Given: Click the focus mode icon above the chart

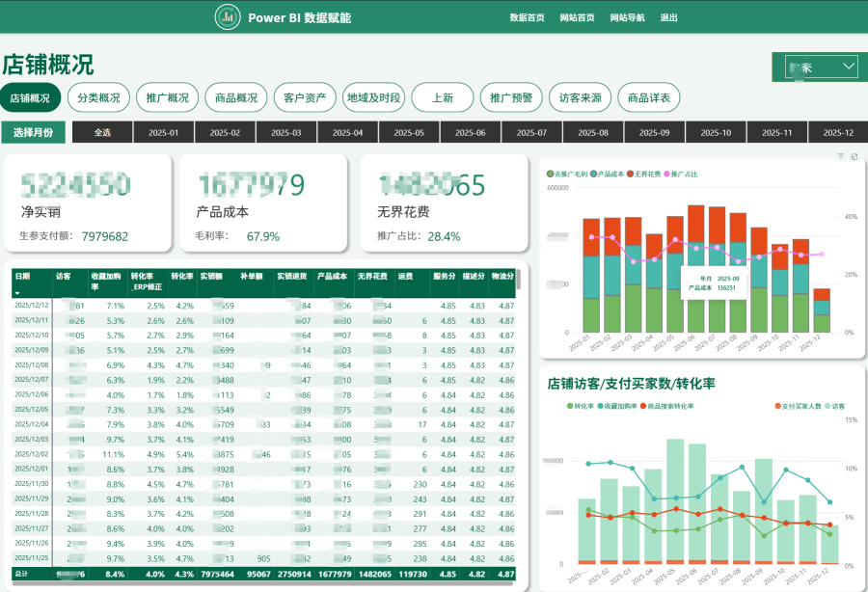Looking at the screenshot, I should click(x=854, y=156).
